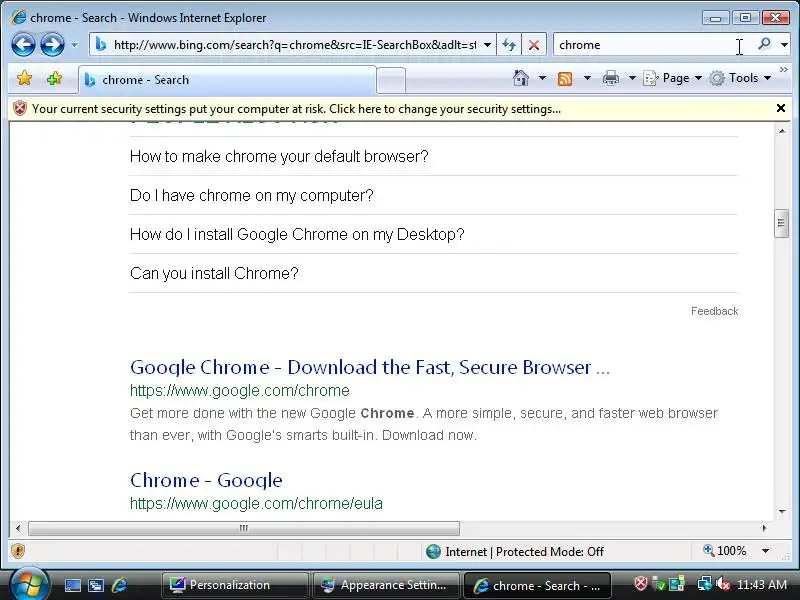The height and width of the screenshot is (600, 800).
Task: Click the network computers tray icon
Action: point(677,584)
